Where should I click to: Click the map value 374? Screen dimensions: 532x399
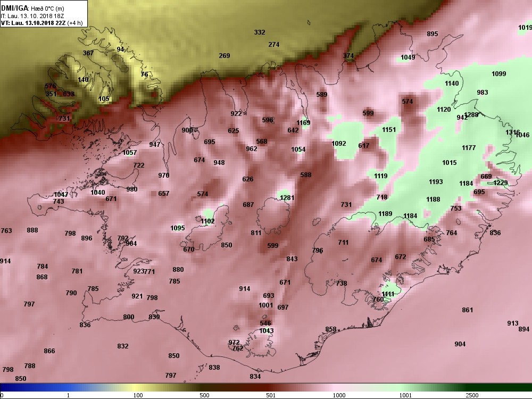coord(348,56)
